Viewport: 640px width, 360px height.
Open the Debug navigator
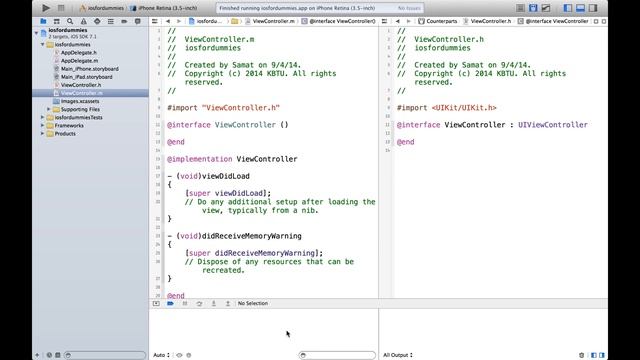point(111,21)
